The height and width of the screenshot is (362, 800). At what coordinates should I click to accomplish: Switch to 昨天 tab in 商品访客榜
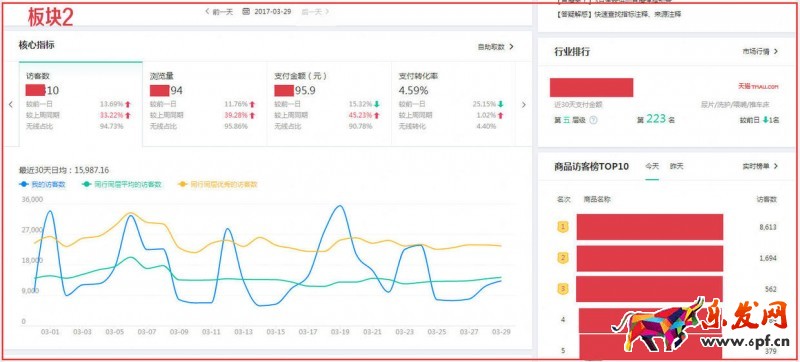tap(677, 166)
